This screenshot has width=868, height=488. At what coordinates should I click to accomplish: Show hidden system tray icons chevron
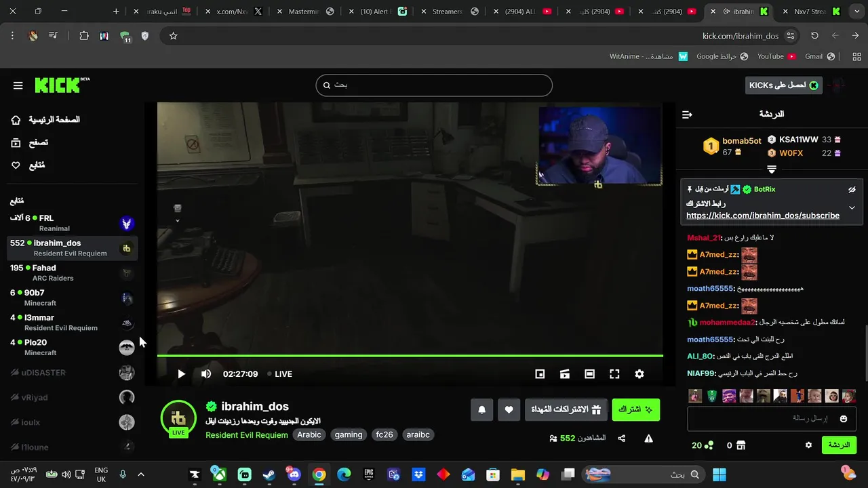pos(141,474)
